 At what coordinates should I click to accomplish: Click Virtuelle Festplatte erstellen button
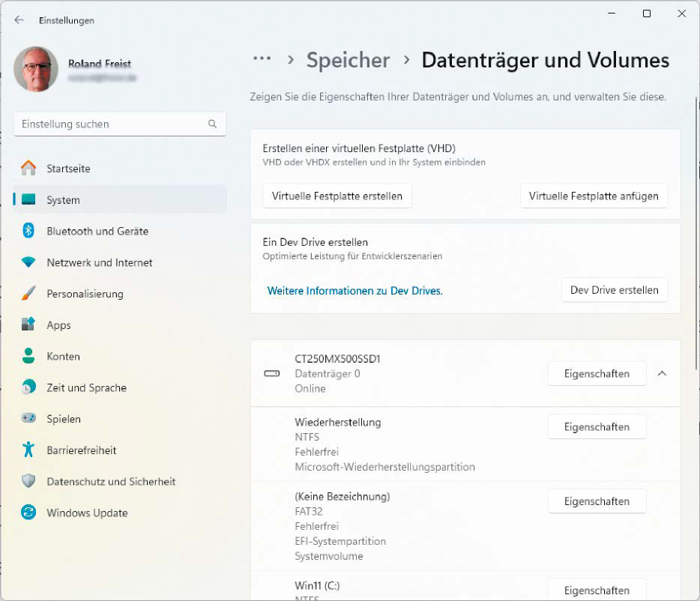coord(337,196)
